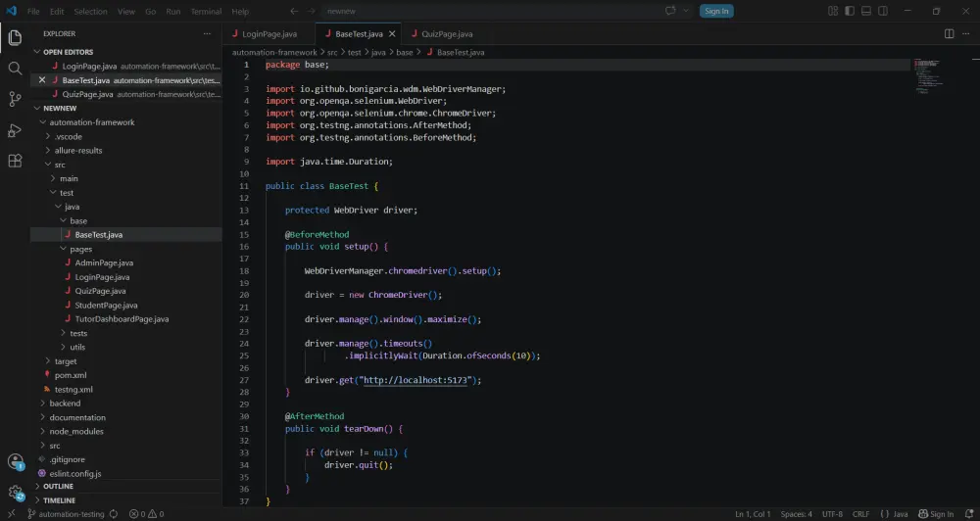Open the Extensions view
The image size is (980, 521).
point(15,161)
